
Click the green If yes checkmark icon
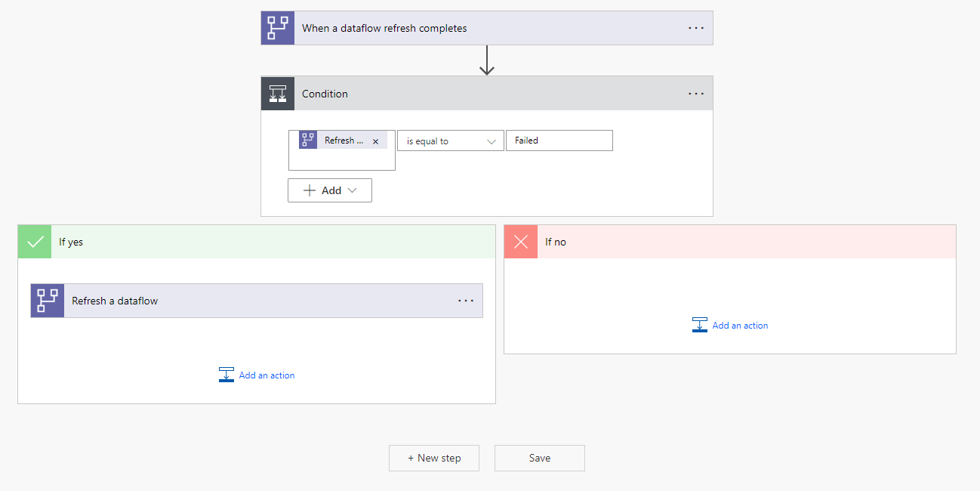point(35,242)
